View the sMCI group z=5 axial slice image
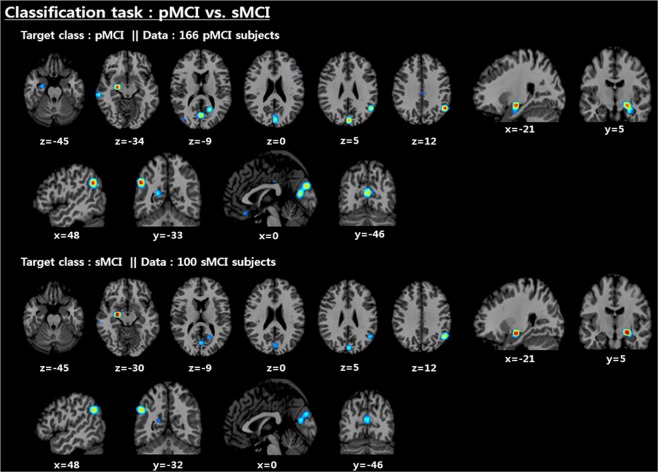The image size is (658, 472). tap(348, 317)
